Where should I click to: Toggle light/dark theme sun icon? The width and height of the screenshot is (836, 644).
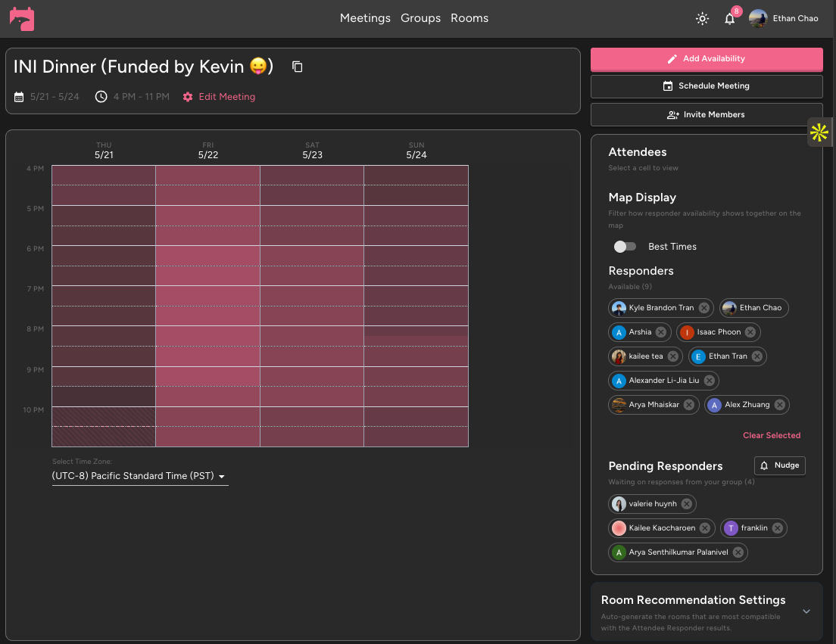(x=702, y=19)
